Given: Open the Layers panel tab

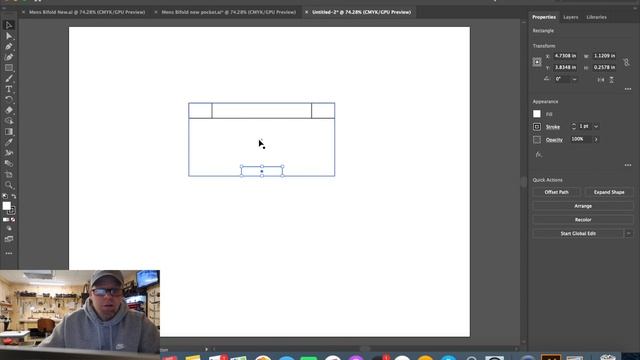Looking at the screenshot, I should [x=571, y=17].
